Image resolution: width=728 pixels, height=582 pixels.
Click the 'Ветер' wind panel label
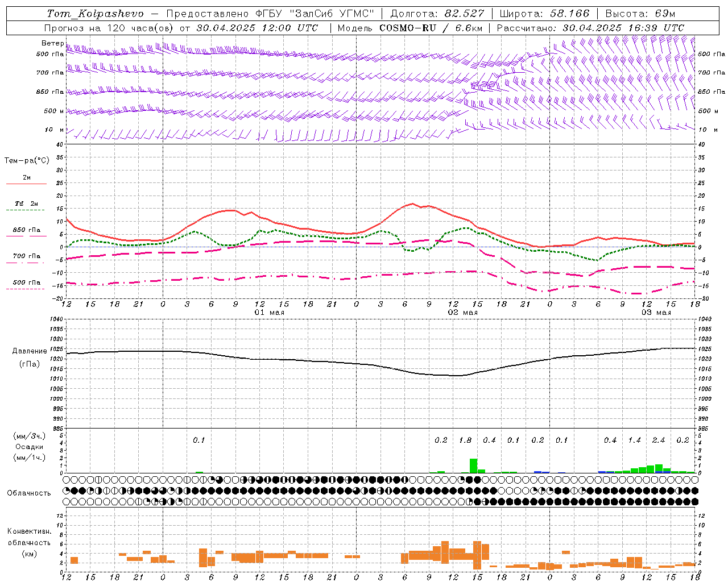point(52,43)
